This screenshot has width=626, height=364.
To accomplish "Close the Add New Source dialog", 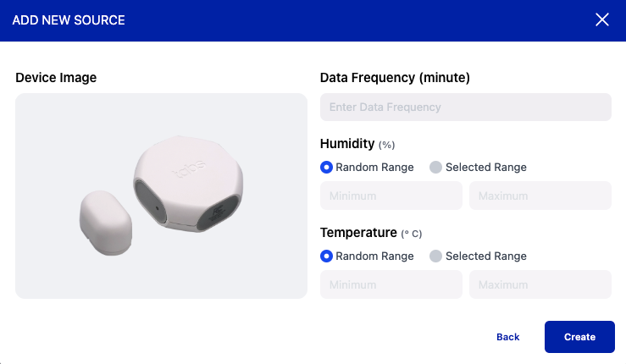I will pos(602,20).
